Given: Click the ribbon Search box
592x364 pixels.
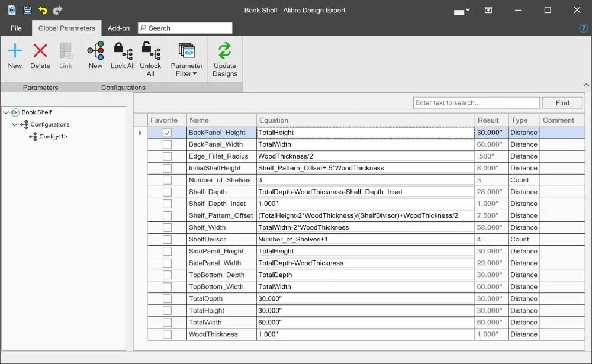Looking at the screenshot, I should pyautogui.click(x=185, y=28).
